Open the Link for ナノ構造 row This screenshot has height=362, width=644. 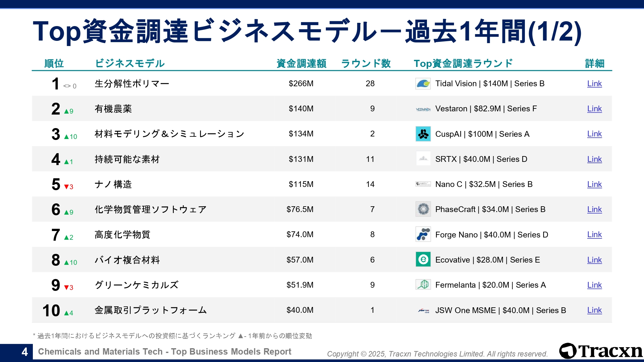[x=594, y=184]
